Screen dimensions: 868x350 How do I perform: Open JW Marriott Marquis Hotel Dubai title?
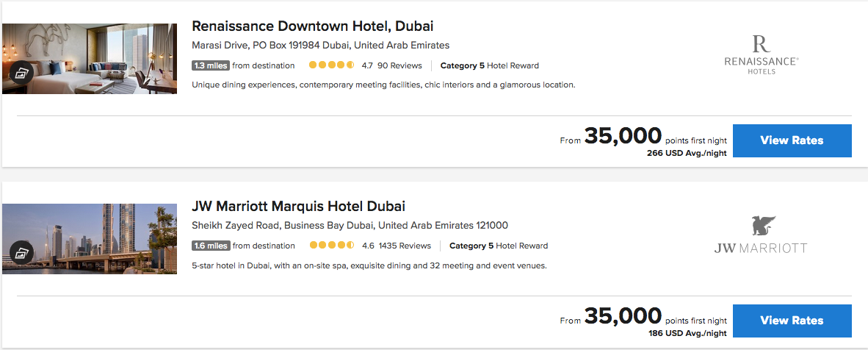(x=298, y=207)
